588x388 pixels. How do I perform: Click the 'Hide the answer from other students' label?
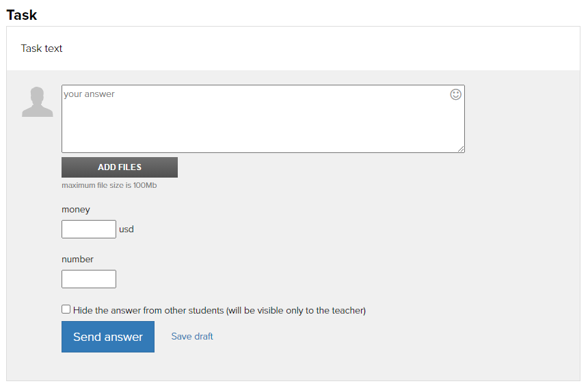click(x=148, y=311)
